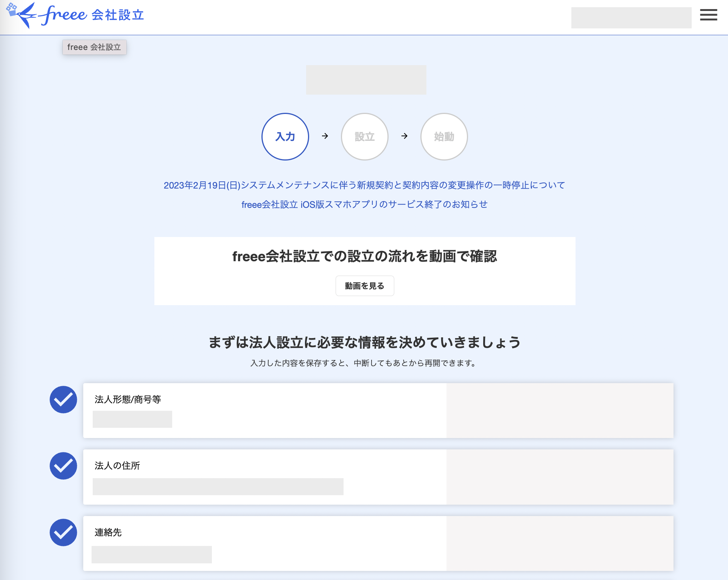Open the system maintenance notice link

pos(364,185)
